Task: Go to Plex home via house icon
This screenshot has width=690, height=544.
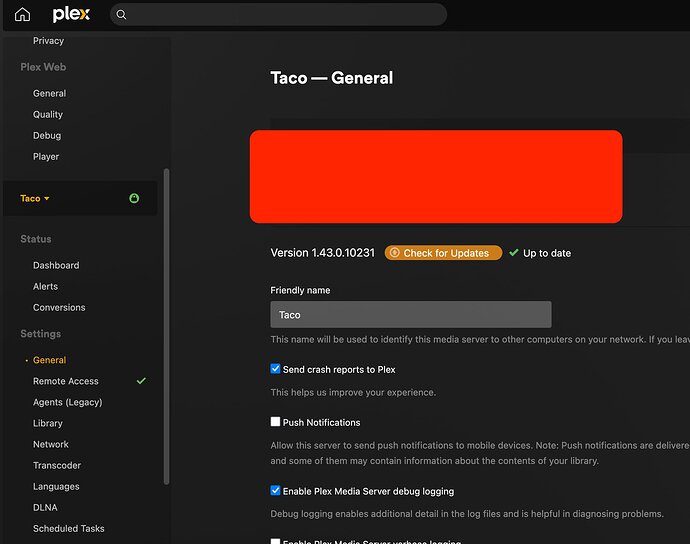Action: pyautogui.click(x=22, y=15)
